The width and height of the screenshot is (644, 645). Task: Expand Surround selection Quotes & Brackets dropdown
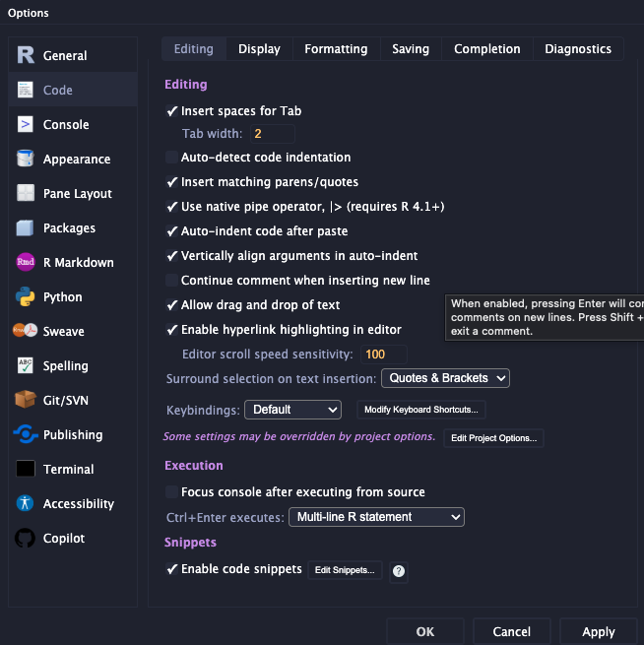pos(445,379)
